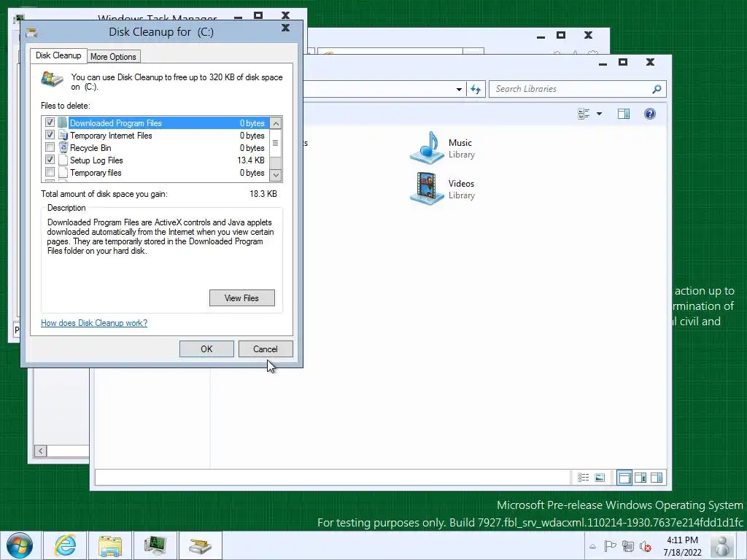Switch to the Disk Cleanup tab
The image size is (747, 560).
[58, 55]
